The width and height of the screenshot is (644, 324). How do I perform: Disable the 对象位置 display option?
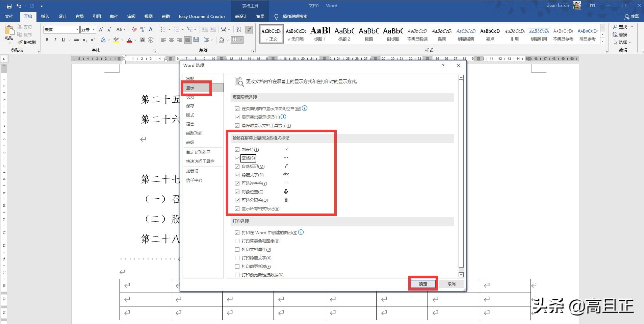point(237,192)
